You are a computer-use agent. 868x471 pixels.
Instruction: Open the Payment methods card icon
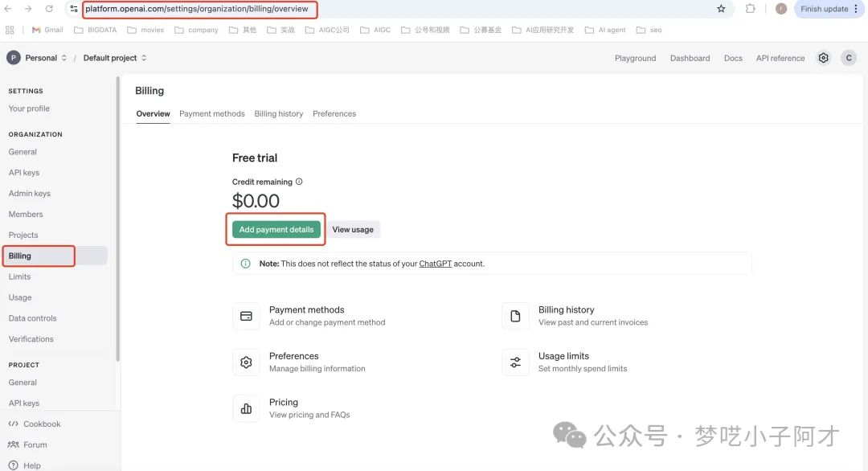click(x=246, y=316)
